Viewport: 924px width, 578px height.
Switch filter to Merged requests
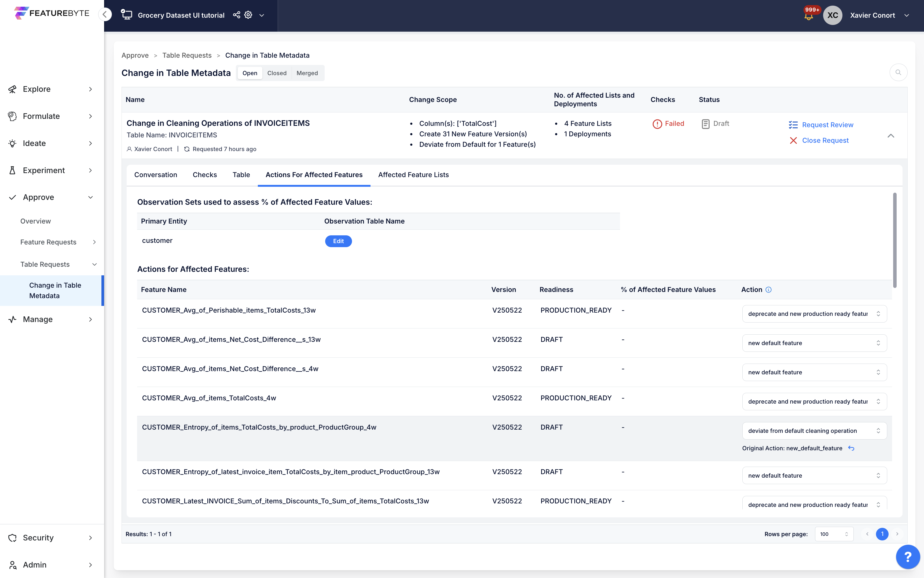tap(307, 73)
